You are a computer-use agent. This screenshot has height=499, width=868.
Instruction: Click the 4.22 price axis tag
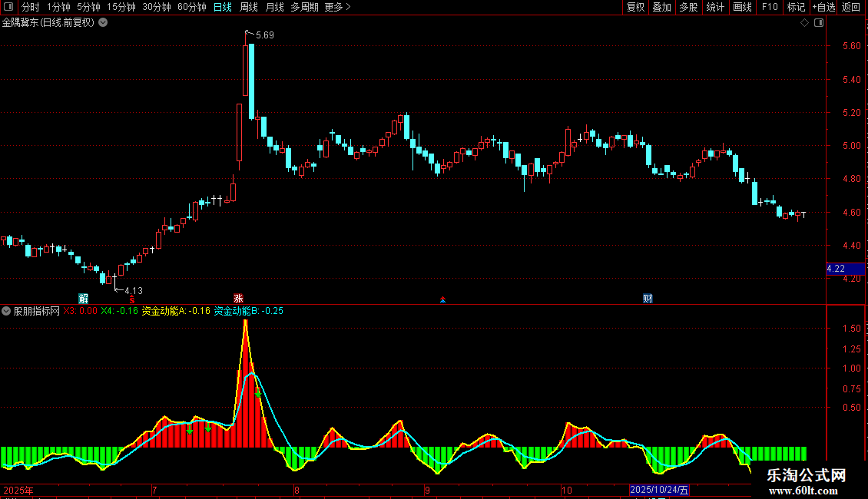click(x=845, y=269)
